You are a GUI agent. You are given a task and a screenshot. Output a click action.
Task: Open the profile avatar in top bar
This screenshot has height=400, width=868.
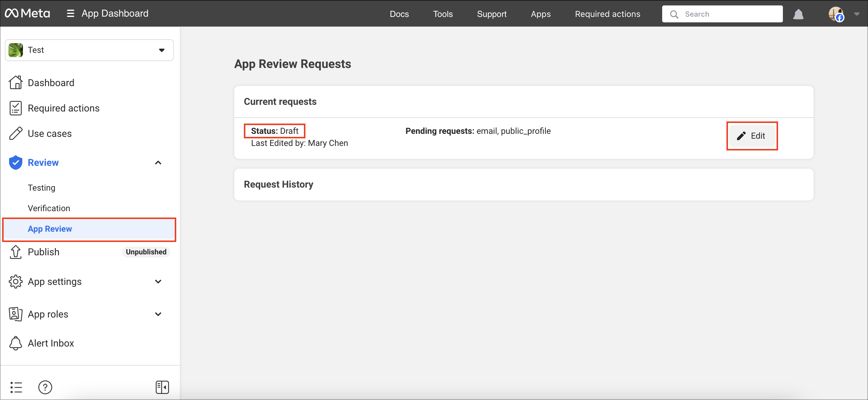click(x=836, y=14)
